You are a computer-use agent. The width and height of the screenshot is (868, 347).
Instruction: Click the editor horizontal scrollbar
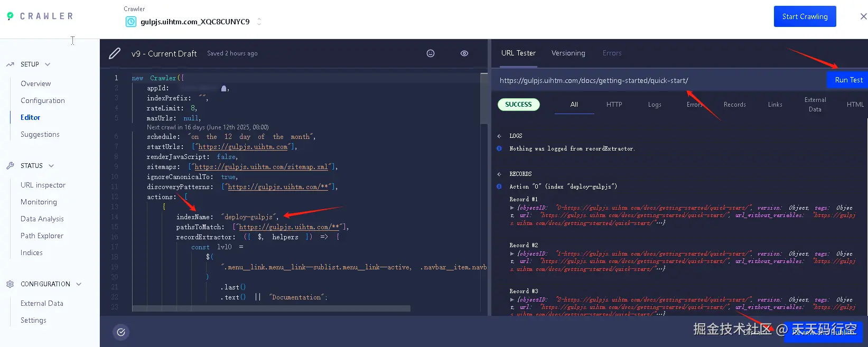(x=271, y=308)
